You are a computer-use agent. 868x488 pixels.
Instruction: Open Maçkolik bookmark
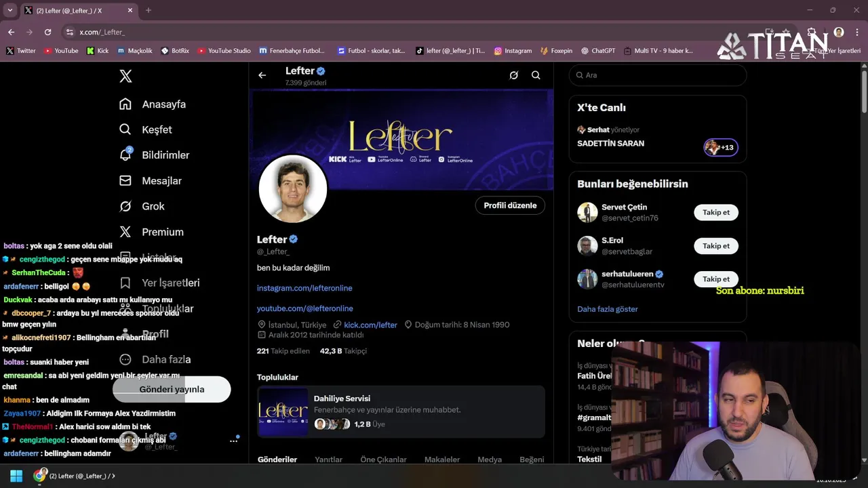135,51
